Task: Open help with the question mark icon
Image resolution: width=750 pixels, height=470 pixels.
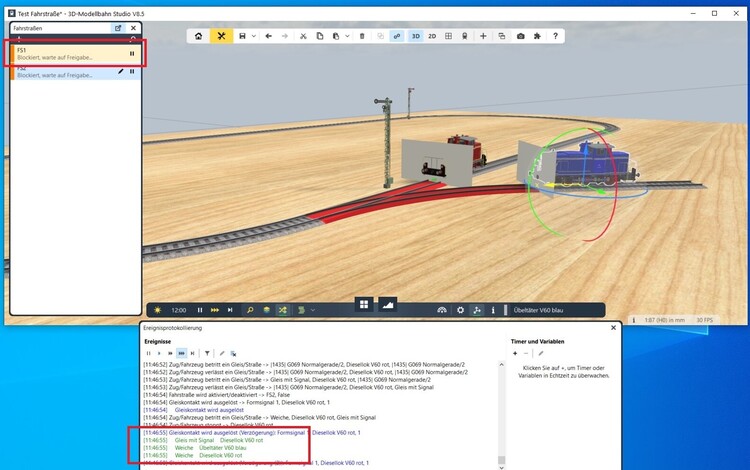Action: [556, 36]
